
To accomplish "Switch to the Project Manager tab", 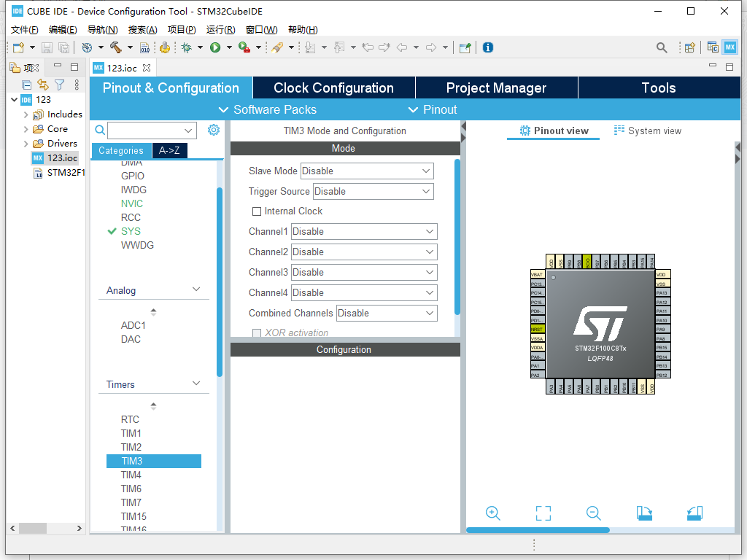I will tap(496, 87).
